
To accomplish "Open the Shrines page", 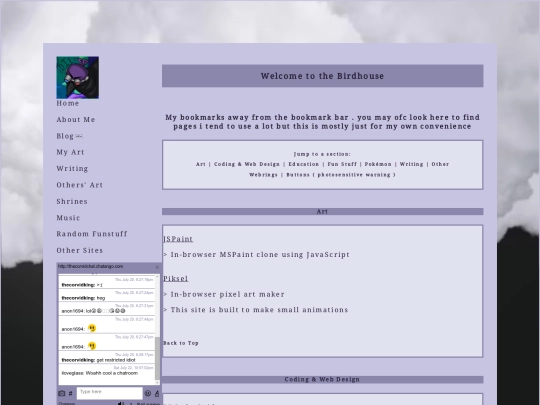I will tap(72, 201).
